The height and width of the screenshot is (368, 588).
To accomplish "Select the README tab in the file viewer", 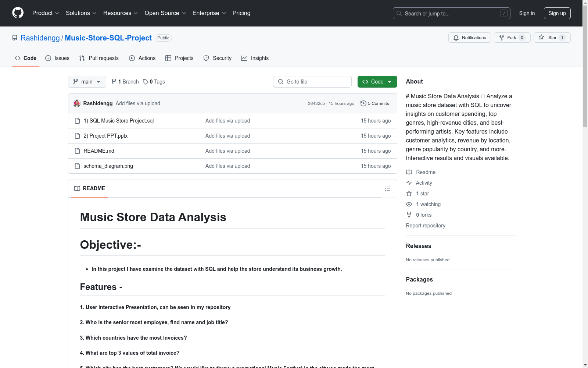I will 90,188.
